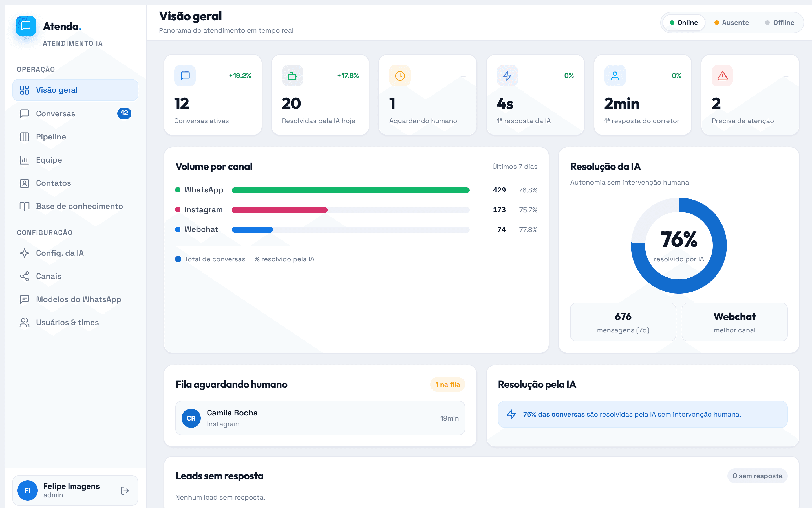Click the Modelos do WhatsApp message icon
Viewport: 812px width, 508px height.
tap(25, 299)
